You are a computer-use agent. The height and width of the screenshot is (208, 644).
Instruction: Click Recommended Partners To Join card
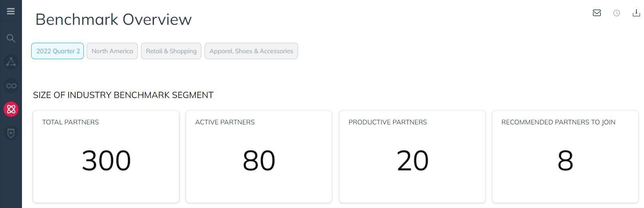[x=565, y=157]
